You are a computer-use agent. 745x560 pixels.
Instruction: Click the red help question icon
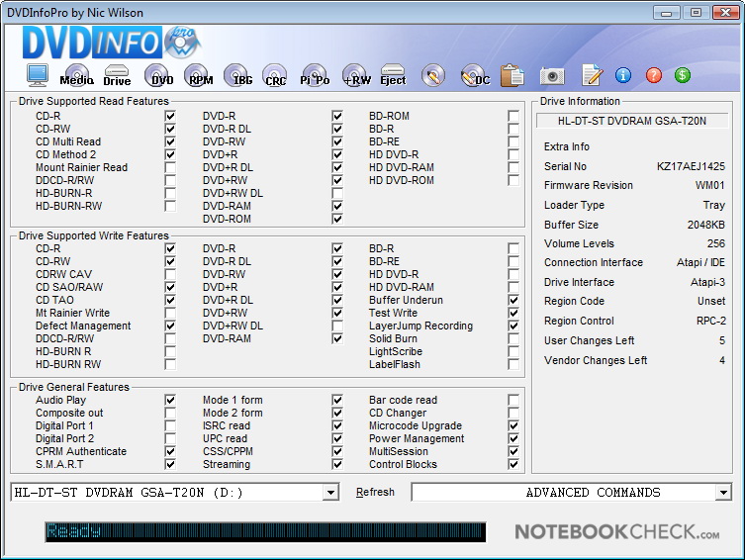[654, 75]
